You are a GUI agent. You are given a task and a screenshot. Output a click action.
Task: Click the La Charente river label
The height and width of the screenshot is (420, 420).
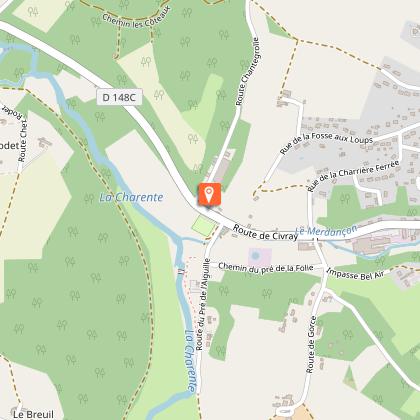point(131,197)
